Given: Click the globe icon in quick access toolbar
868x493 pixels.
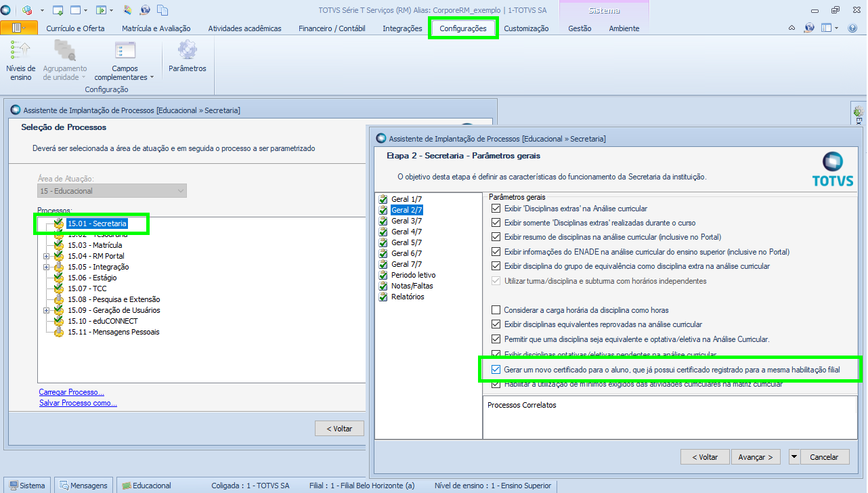Looking at the screenshot, I should [146, 10].
